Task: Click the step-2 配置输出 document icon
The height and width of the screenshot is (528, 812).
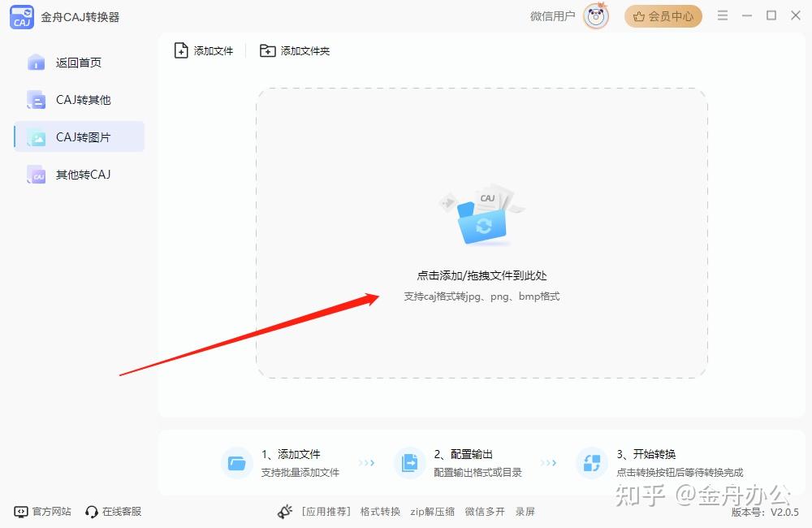Action: (410, 463)
